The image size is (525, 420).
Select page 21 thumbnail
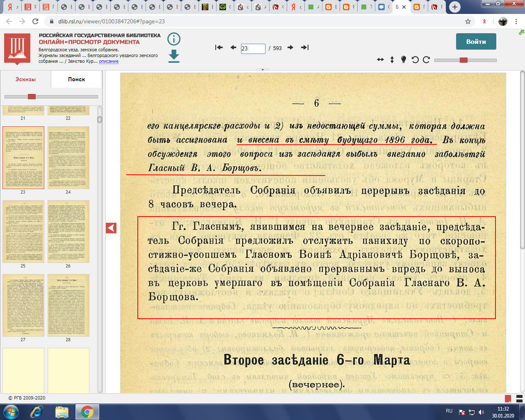(23, 110)
